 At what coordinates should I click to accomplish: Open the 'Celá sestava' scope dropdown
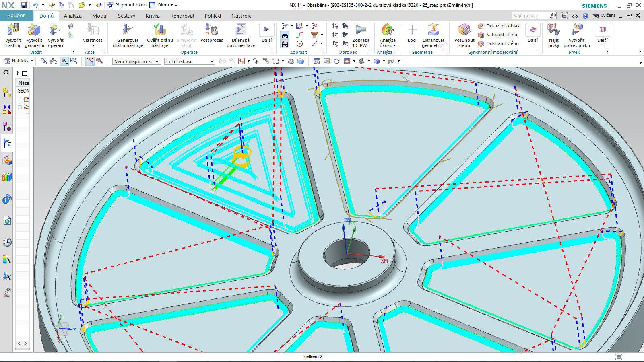(x=190, y=62)
